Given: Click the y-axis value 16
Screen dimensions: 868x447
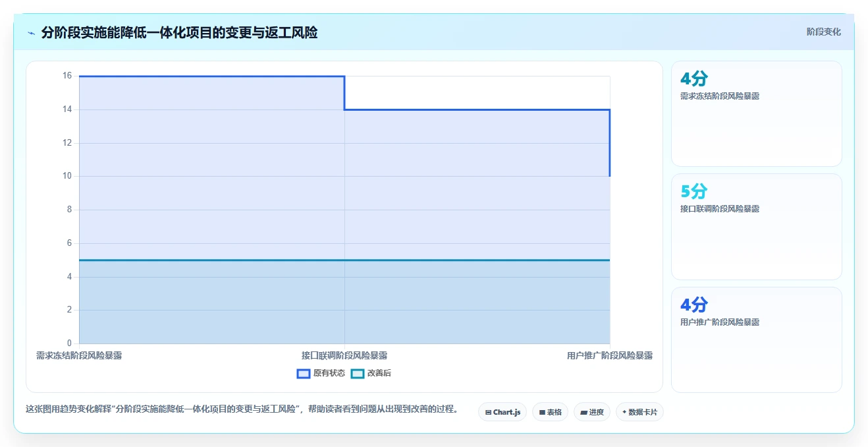Looking at the screenshot, I should click(67, 76).
